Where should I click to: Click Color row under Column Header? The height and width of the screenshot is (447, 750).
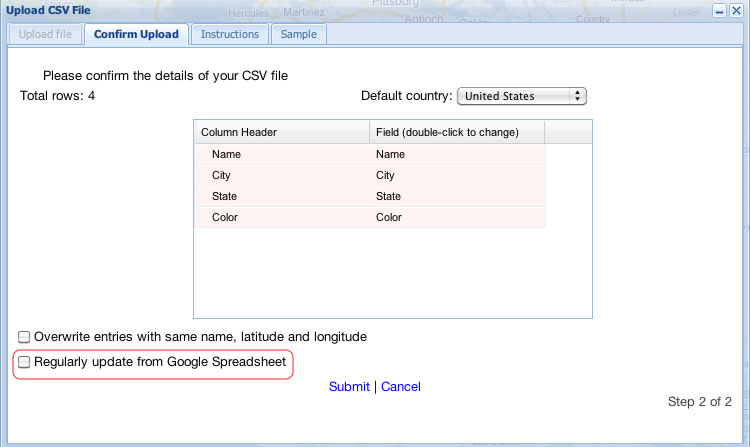pos(281,217)
